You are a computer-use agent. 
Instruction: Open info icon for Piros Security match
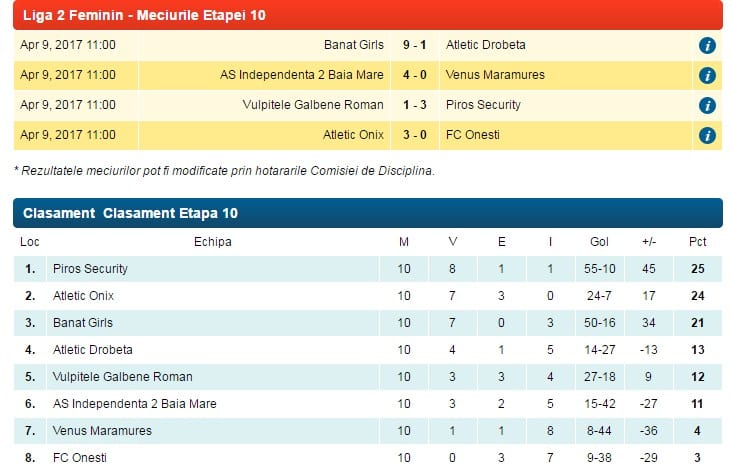pos(707,106)
